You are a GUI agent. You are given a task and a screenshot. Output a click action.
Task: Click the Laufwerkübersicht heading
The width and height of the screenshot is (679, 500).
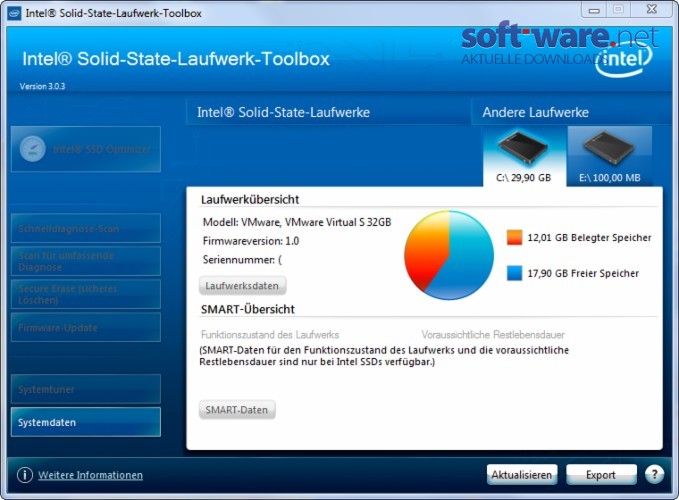point(250,200)
